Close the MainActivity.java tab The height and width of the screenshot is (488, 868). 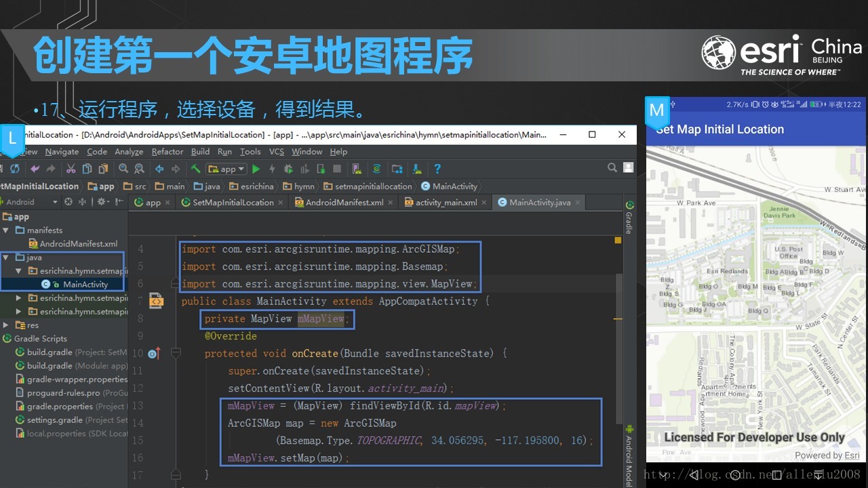click(x=578, y=202)
